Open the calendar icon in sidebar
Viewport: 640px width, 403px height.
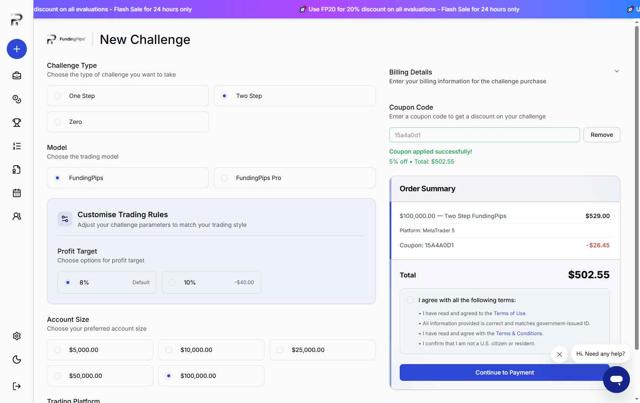pos(17,193)
